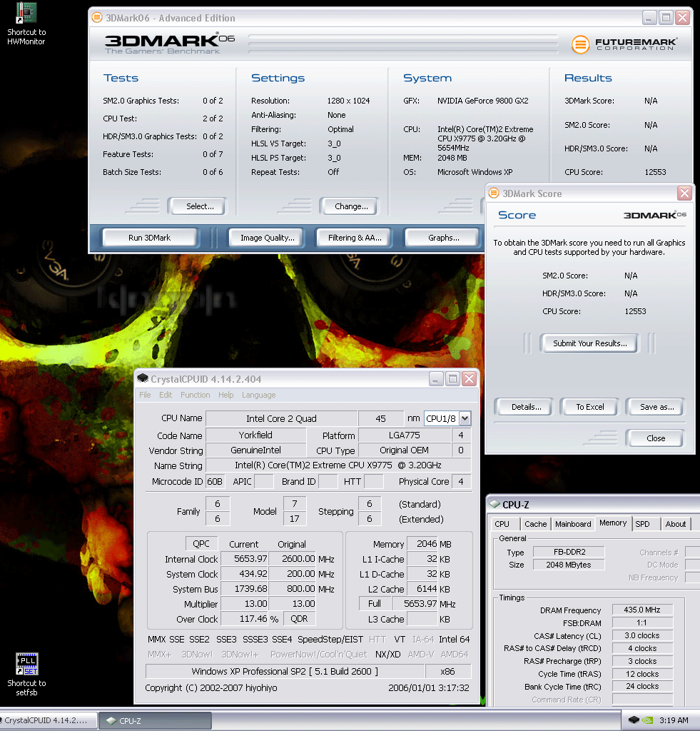Close the CrystalCPUID window
The image size is (700, 731).
(x=469, y=378)
